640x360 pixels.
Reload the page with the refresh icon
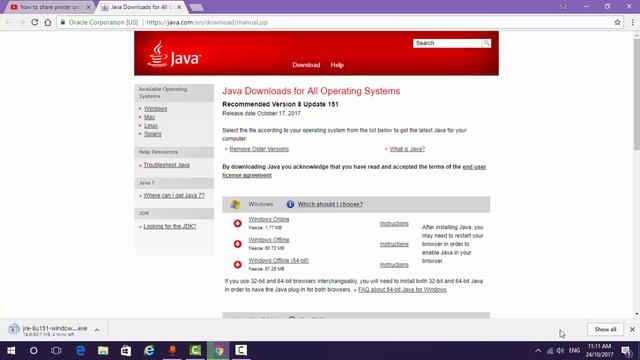point(35,22)
